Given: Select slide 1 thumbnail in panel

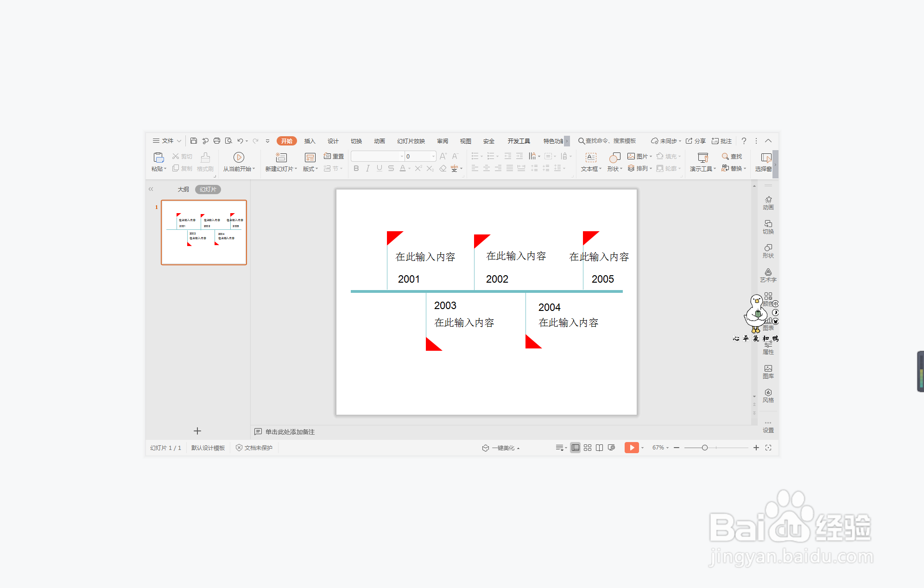Looking at the screenshot, I should 204,233.
